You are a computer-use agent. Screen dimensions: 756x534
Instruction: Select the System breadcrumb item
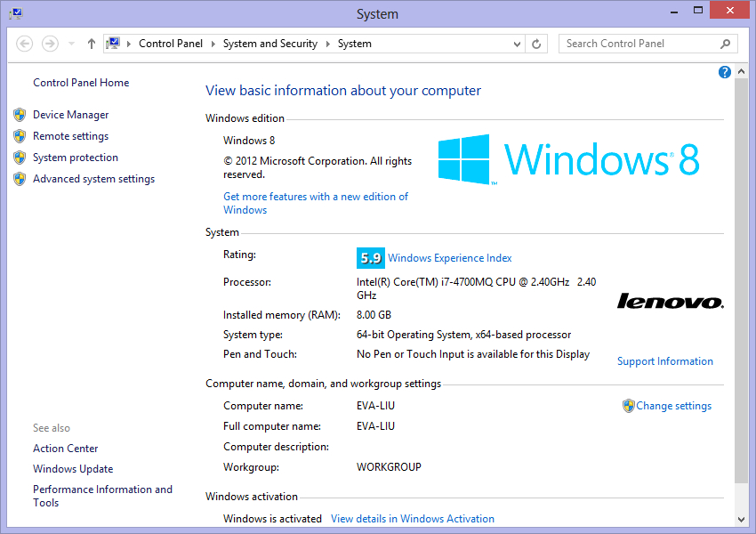click(354, 44)
